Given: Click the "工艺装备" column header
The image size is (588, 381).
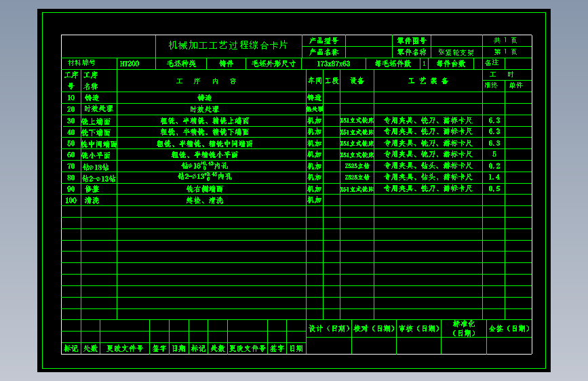Looking at the screenshot, I should [428, 81].
